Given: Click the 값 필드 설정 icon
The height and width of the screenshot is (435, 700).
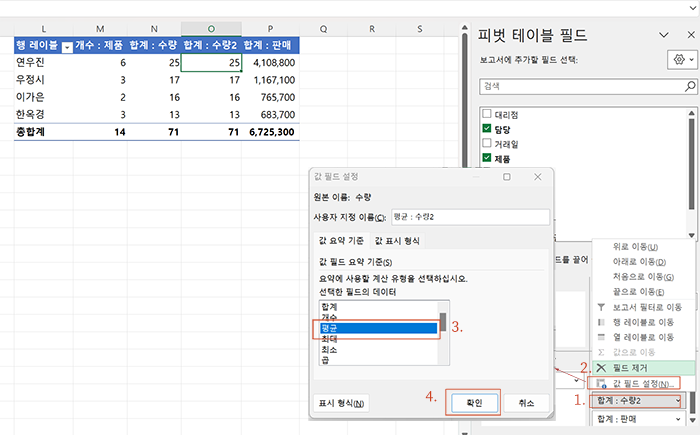Looking at the screenshot, I should point(601,384).
